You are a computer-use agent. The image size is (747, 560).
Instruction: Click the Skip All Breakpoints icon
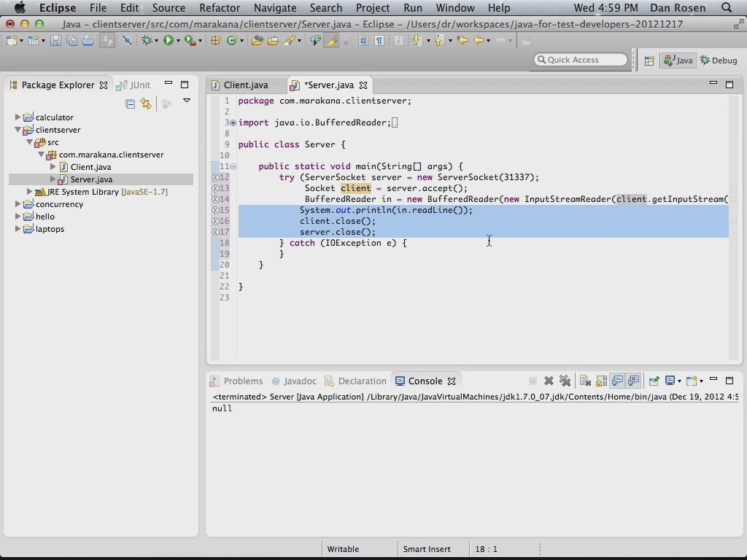127,41
